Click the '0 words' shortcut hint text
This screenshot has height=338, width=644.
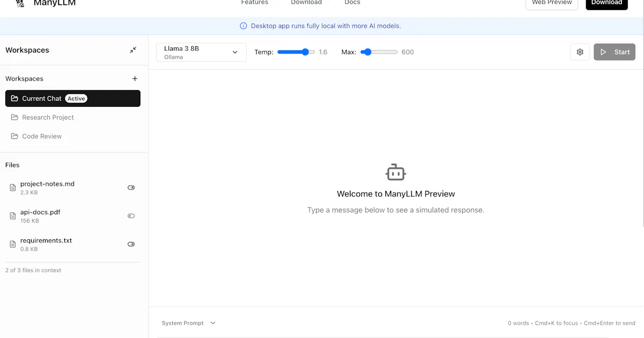(x=518, y=323)
